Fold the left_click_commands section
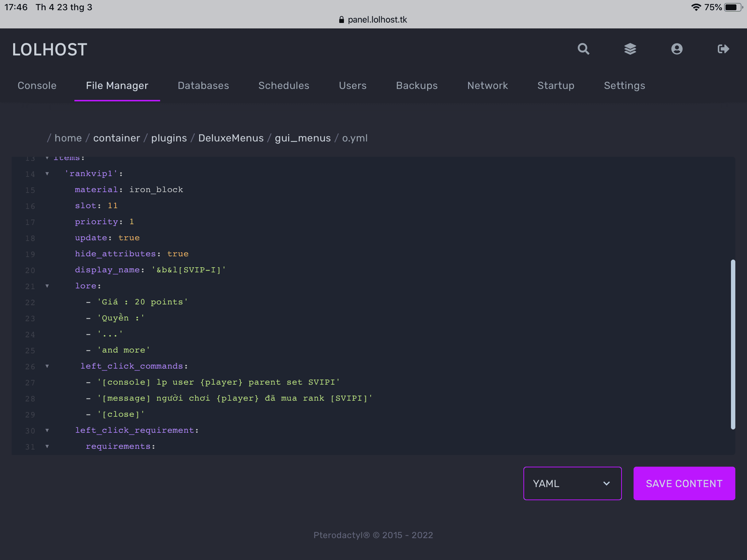This screenshot has width=747, height=560. 47,366
